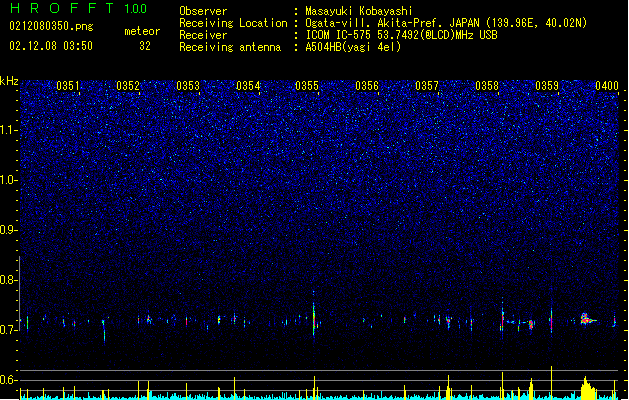Click the HROFFT 1.0.0 title text
629x400 pixels.
[x=79, y=8]
